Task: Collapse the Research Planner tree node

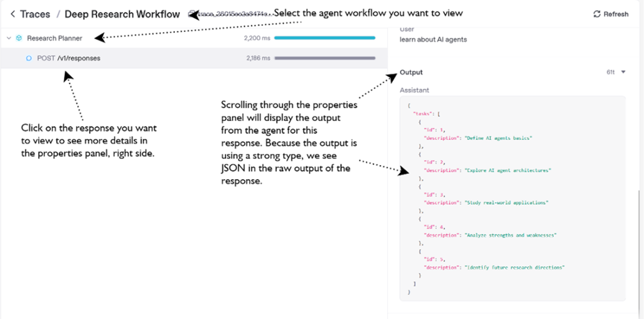Action: [x=9, y=38]
